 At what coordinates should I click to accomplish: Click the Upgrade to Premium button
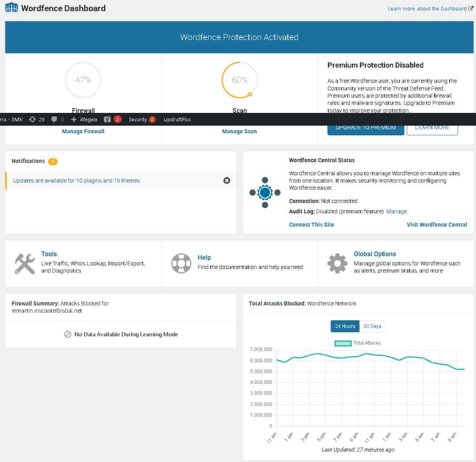coord(366,128)
